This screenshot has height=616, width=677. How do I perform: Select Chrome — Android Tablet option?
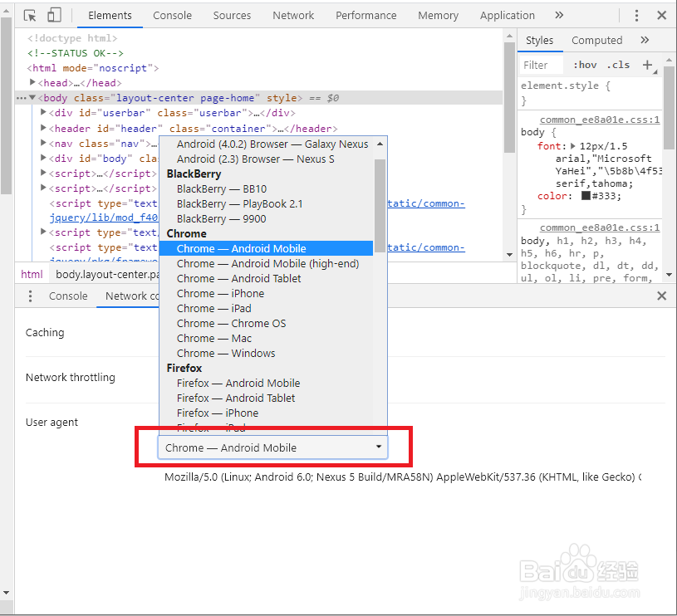(x=267, y=278)
